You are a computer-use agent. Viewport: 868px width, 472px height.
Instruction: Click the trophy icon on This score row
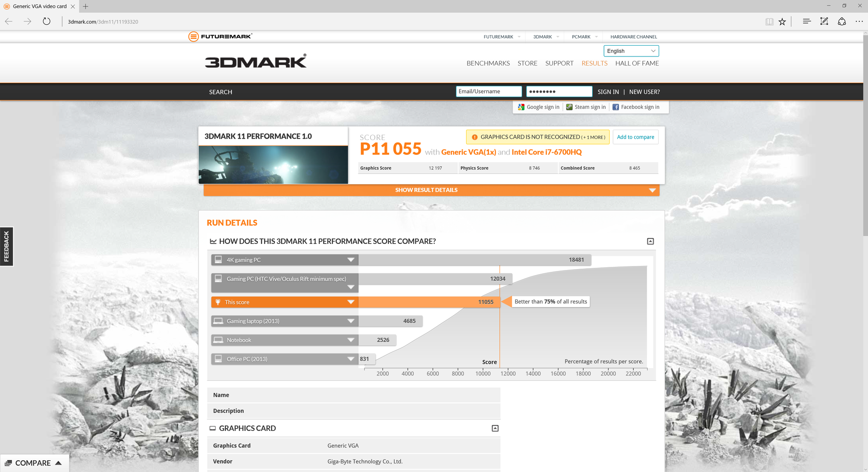pyautogui.click(x=218, y=302)
